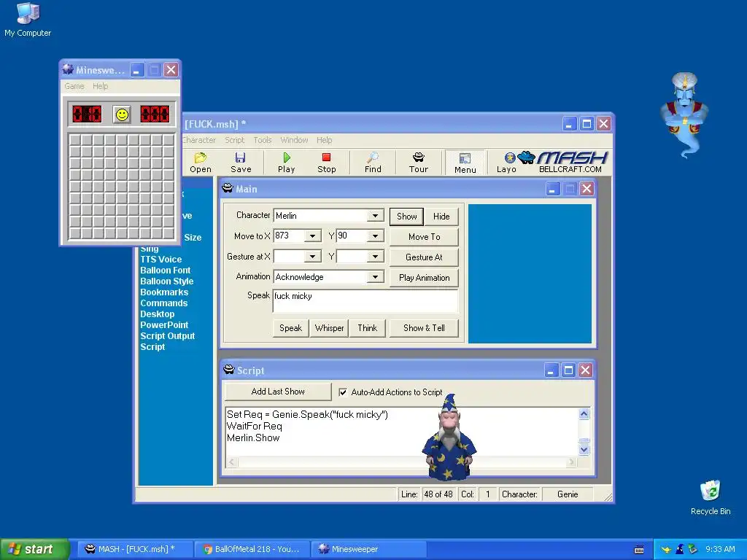747x560 pixels.
Task: Click the wizard tray icon
Action: (680, 549)
